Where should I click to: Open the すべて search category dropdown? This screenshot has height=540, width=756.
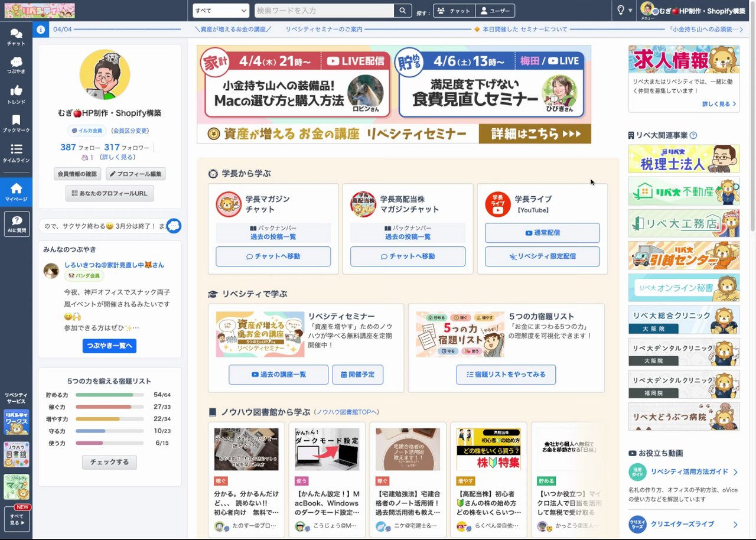click(221, 11)
